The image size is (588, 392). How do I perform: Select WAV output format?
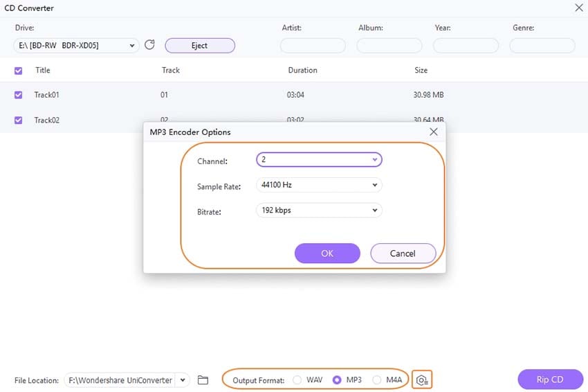coord(297,380)
